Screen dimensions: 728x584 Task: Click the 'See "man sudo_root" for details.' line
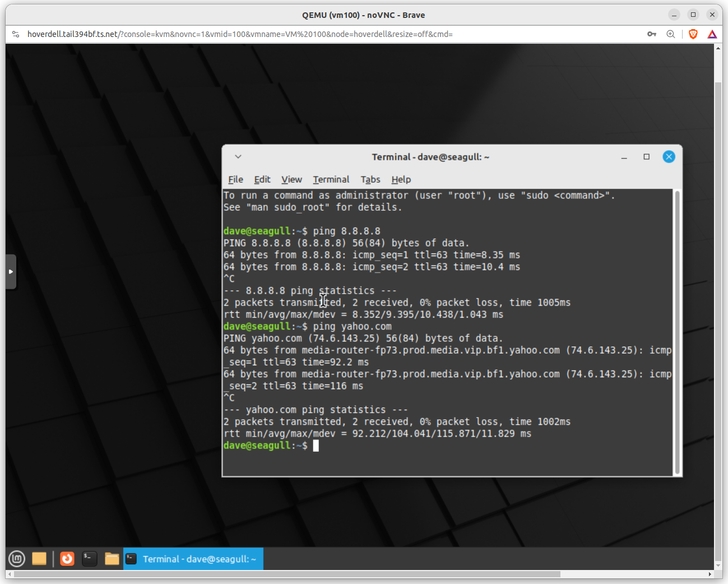313,207
